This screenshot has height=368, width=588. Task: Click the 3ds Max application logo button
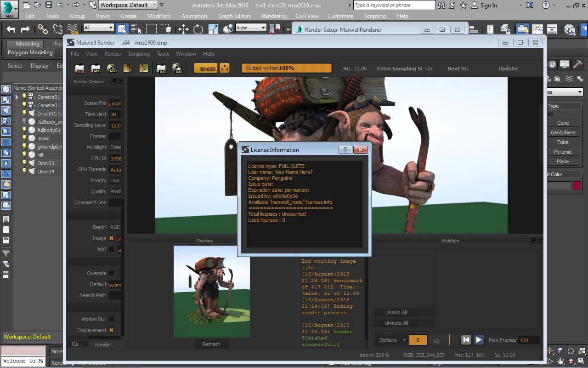[9, 9]
